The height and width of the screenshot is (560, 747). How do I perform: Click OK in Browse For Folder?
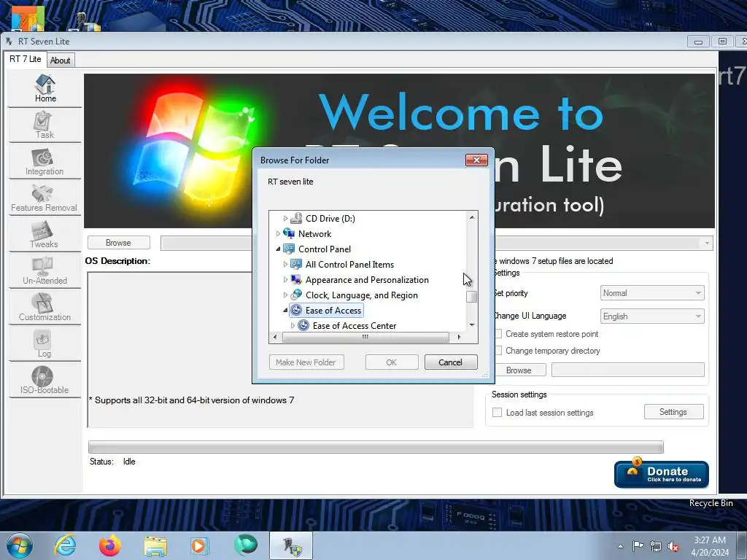(x=392, y=362)
